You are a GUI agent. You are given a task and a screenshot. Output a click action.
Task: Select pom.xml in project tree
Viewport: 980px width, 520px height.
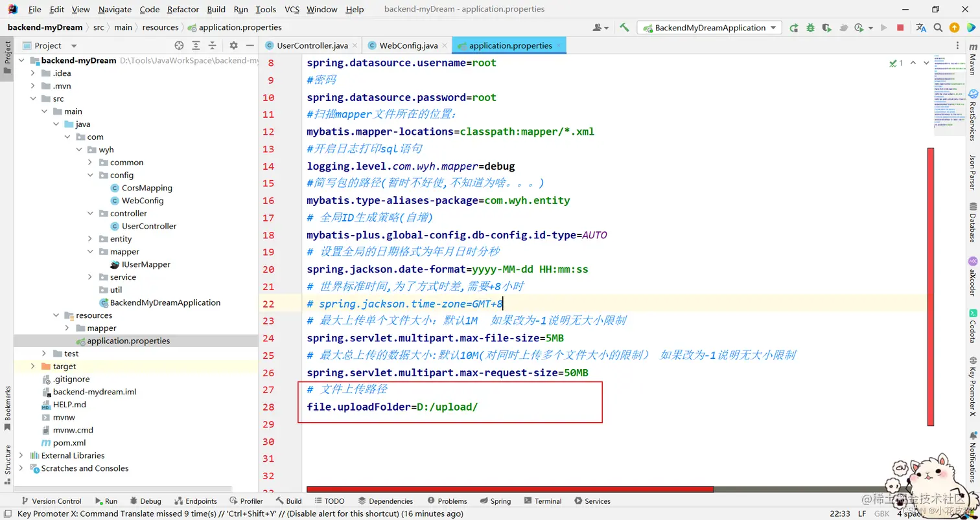pos(64,443)
